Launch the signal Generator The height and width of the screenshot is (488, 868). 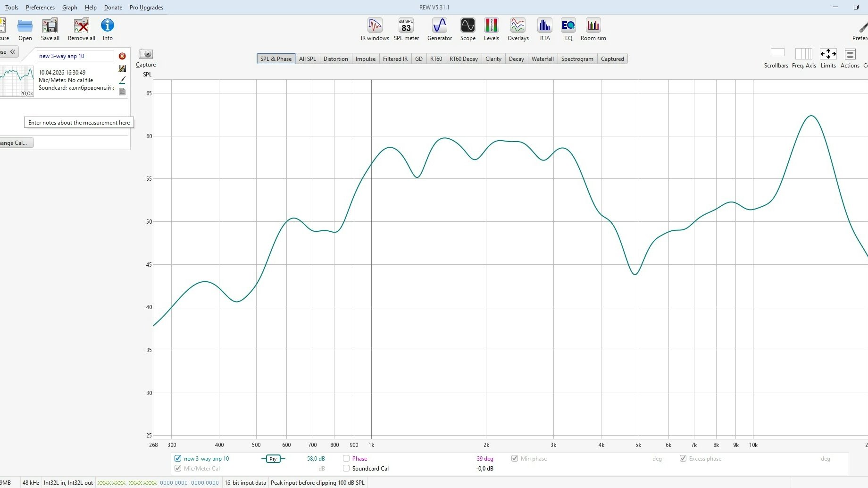tap(440, 29)
